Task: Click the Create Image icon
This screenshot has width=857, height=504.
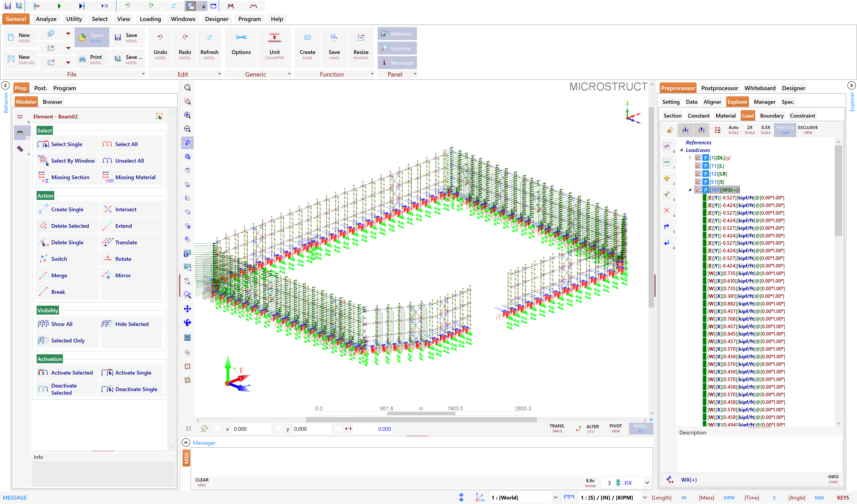Action: (308, 37)
